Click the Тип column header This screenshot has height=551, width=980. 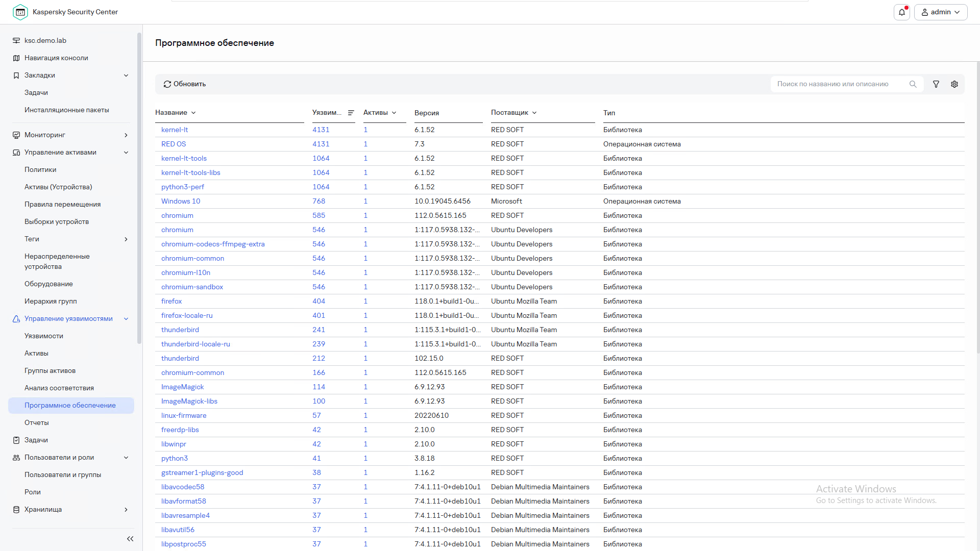(609, 113)
